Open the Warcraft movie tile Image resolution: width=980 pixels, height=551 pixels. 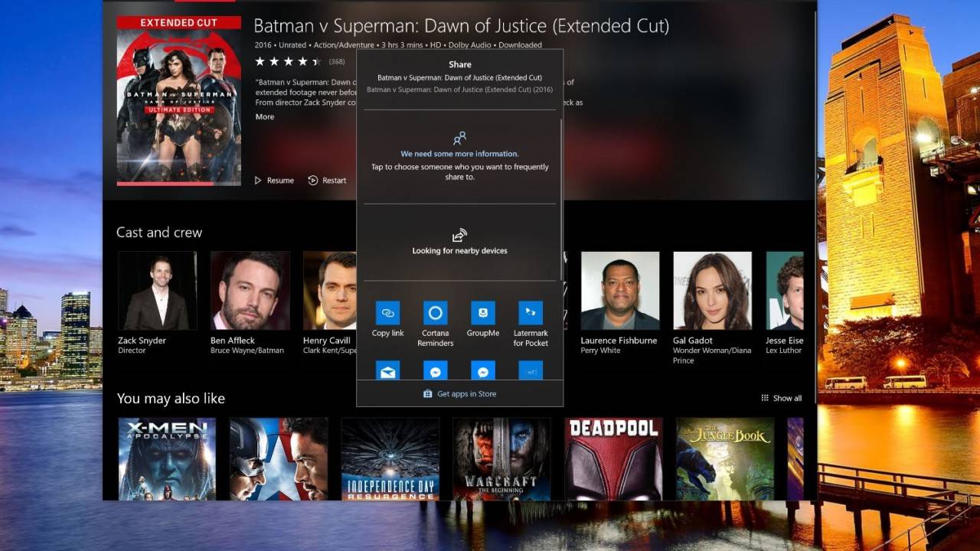[x=501, y=459]
